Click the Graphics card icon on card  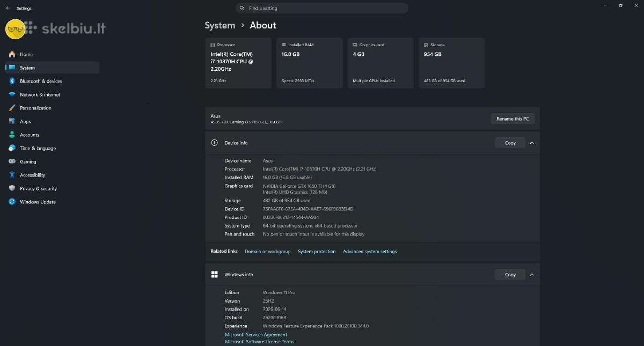pyautogui.click(x=355, y=45)
